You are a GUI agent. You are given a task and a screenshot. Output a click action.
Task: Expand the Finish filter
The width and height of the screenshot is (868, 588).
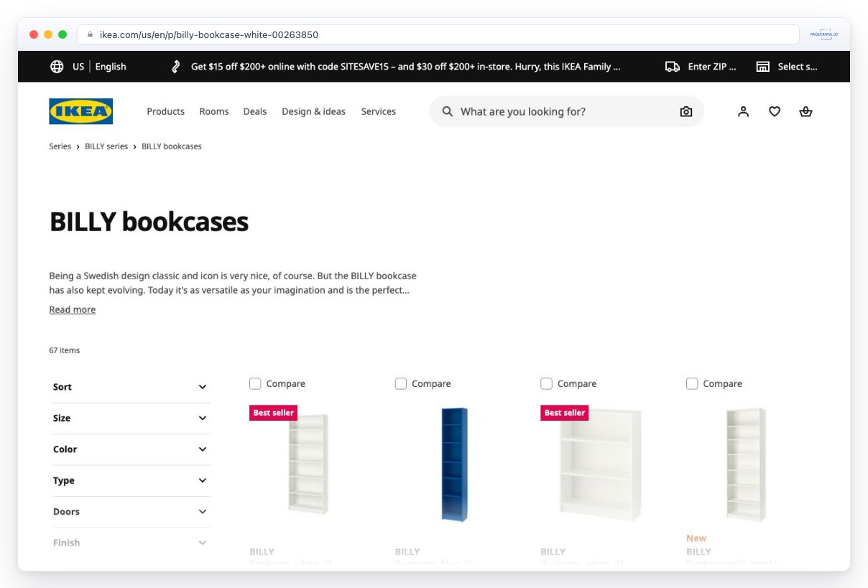point(131,543)
